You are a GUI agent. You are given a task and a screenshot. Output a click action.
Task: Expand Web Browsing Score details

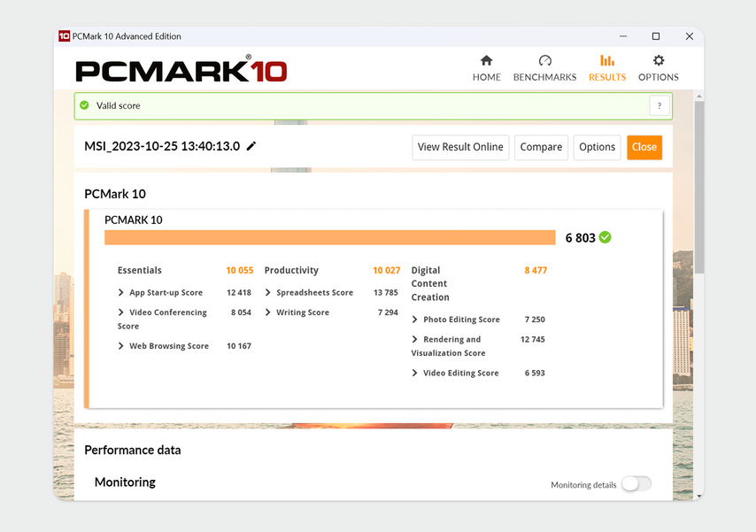(120, 346)
